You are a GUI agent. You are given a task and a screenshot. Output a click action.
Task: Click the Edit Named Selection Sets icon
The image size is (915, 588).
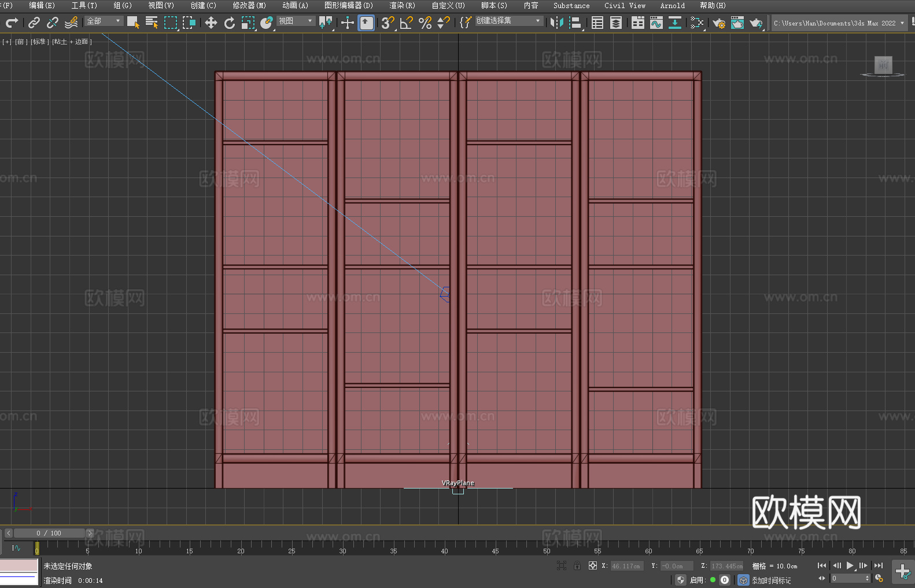tap(466, 23)
